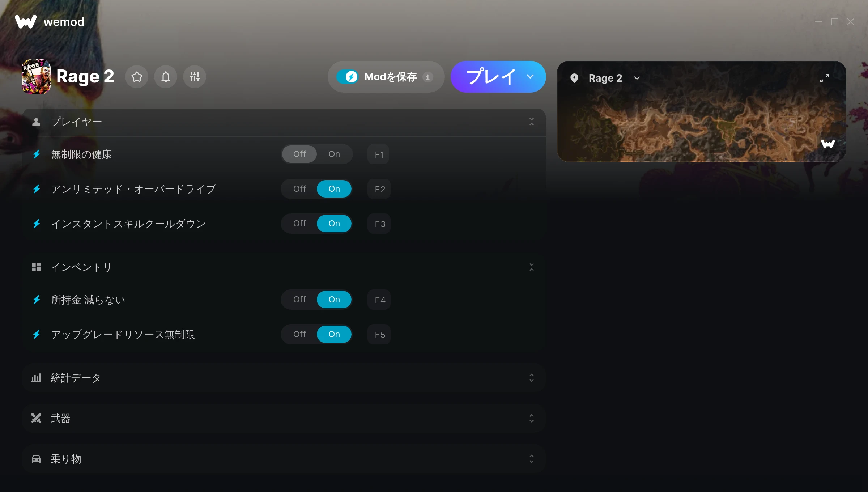Screen dimensions: 868x492
Task: Open the notification bell icon
Action: (x=166, y=77)
